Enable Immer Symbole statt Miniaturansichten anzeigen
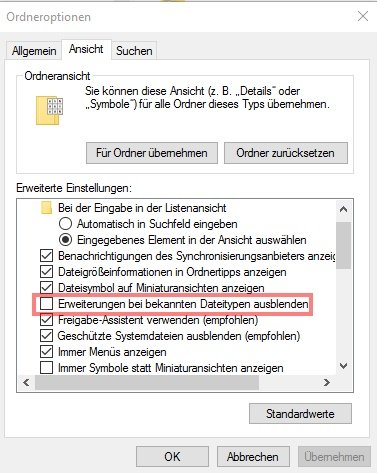Screen dimensions: 377x473 pos(46,368)
